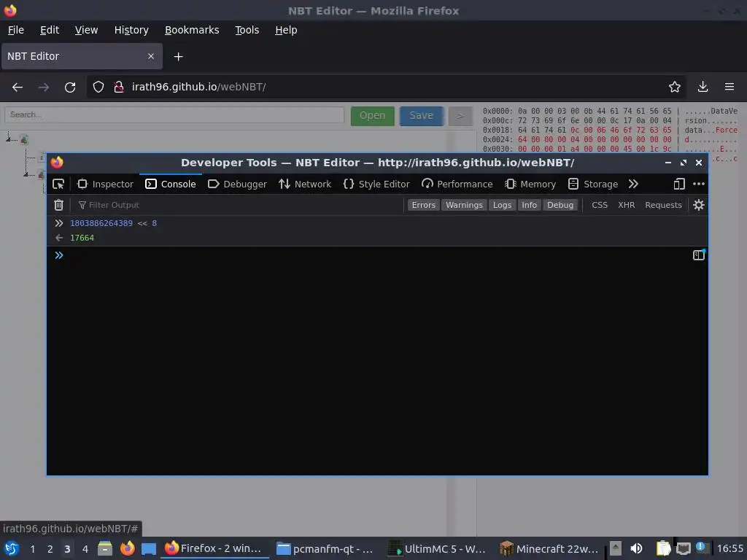Click the > button beside Save

click(x=460, y=116)
